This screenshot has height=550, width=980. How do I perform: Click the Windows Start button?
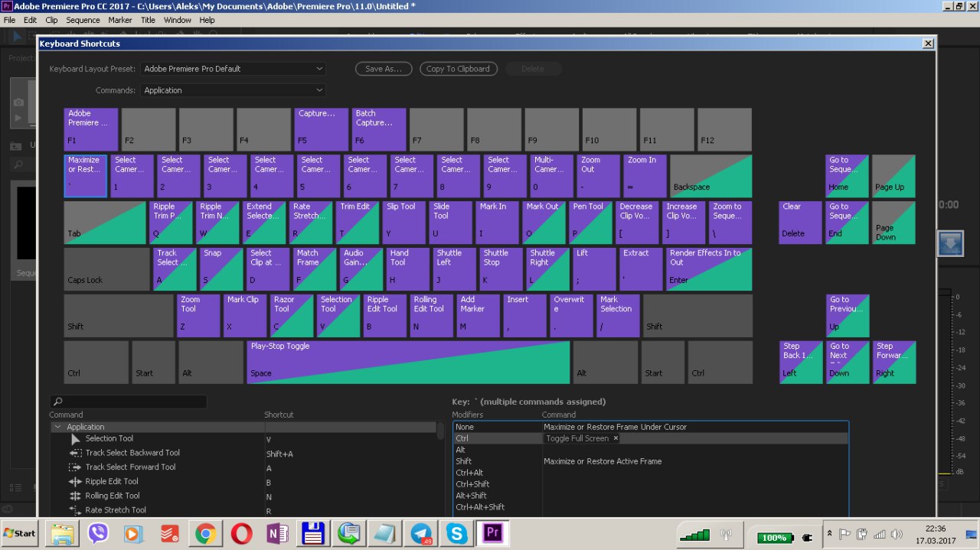(21, 533)
